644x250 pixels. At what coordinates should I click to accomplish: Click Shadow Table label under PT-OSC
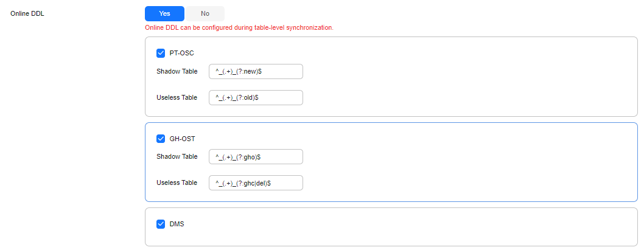177,71
